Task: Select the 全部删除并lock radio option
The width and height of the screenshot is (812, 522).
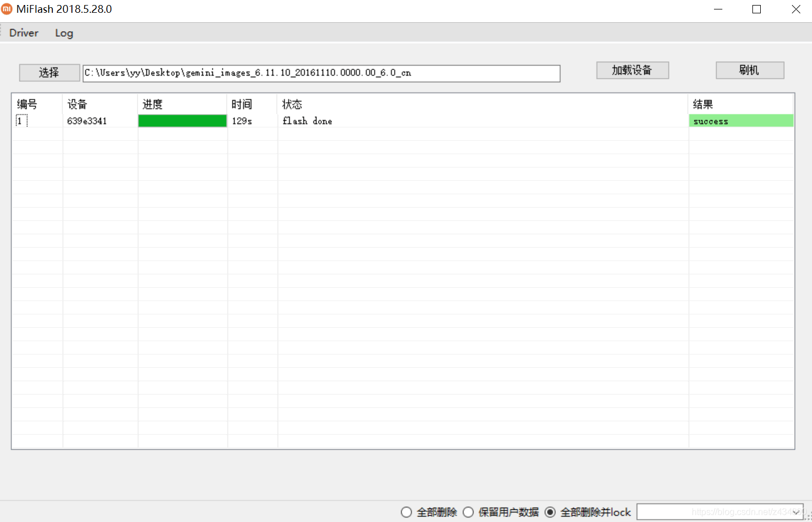Action: (x=588, y=512)
